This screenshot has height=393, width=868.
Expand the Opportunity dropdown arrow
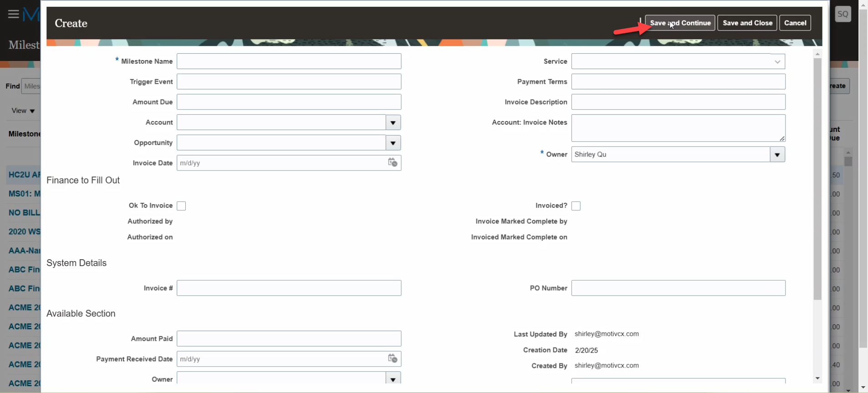(x=393, y=143)
